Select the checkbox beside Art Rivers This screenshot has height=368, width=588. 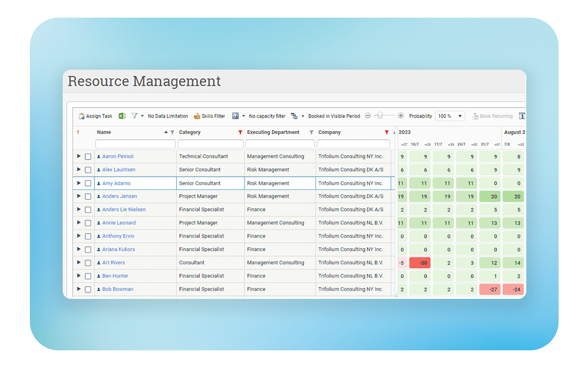[x=88, y=263]
